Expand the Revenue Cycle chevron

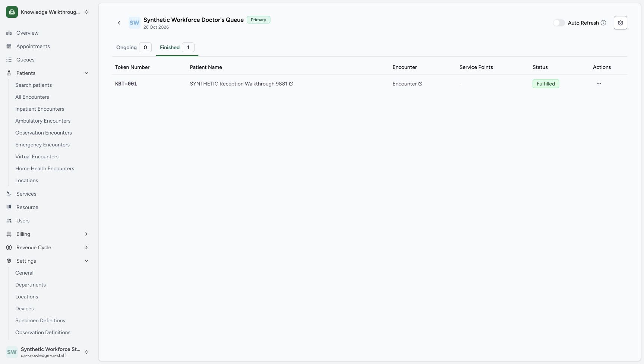[x=86, y=247]
